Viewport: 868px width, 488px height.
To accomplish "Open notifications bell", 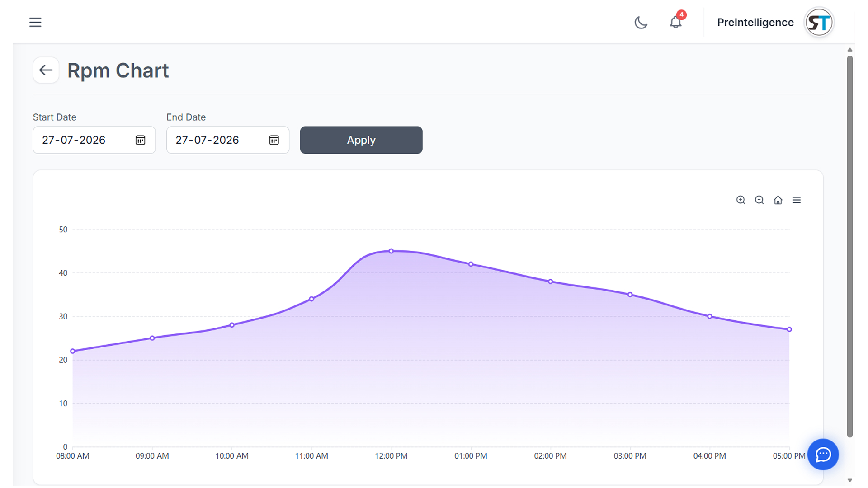I will coord(675,22).
